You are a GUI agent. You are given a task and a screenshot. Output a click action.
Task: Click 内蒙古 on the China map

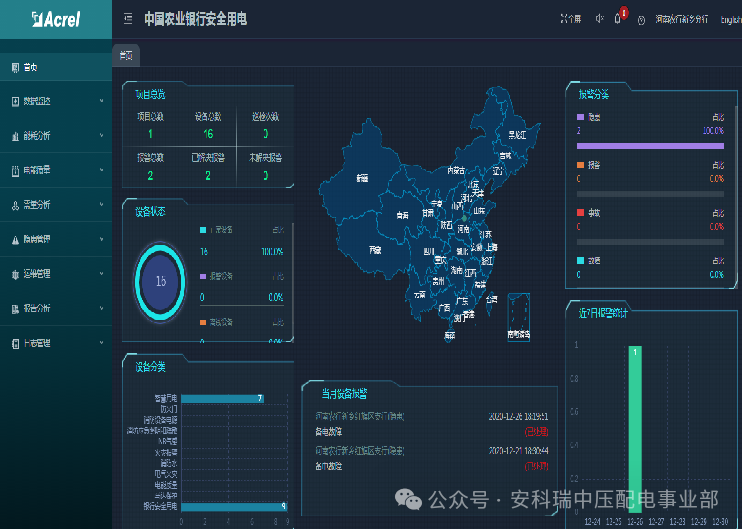pos(456,170)
